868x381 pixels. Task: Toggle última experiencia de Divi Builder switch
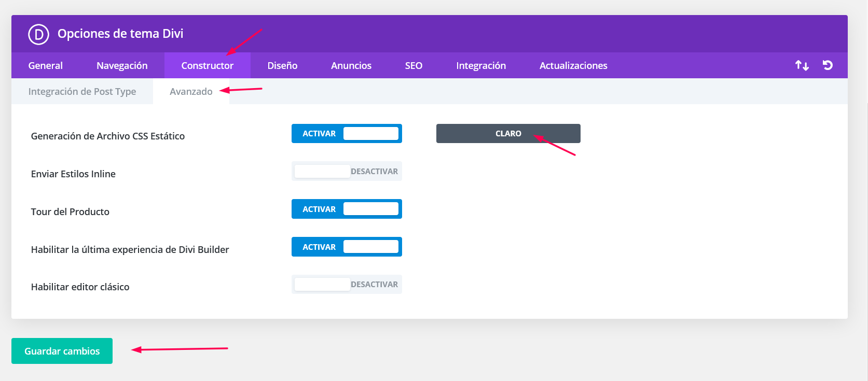pos(347,247)
